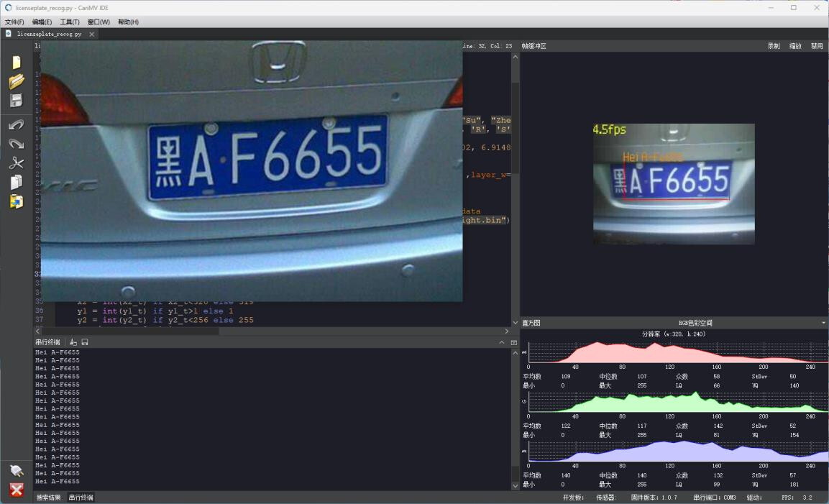Switch to 搜索结果 bottom tab
Image resolution: width=829 pixels, height=504 pixels.
click(x=49, y=497)
